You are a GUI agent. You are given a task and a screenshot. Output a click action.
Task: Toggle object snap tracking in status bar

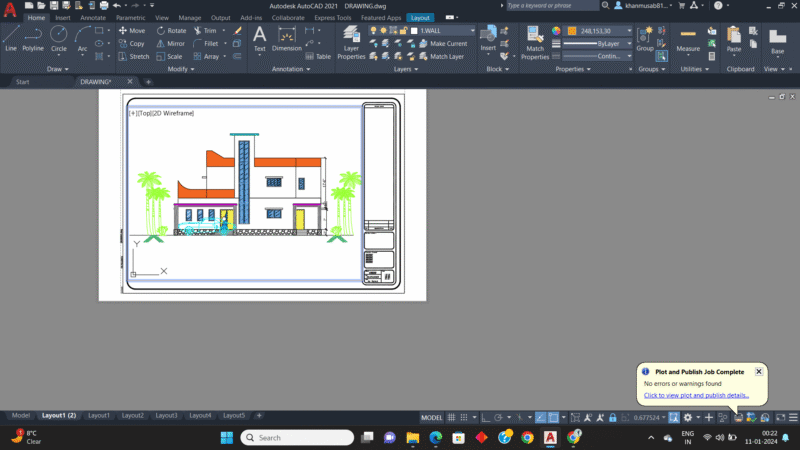click(541, 417)
